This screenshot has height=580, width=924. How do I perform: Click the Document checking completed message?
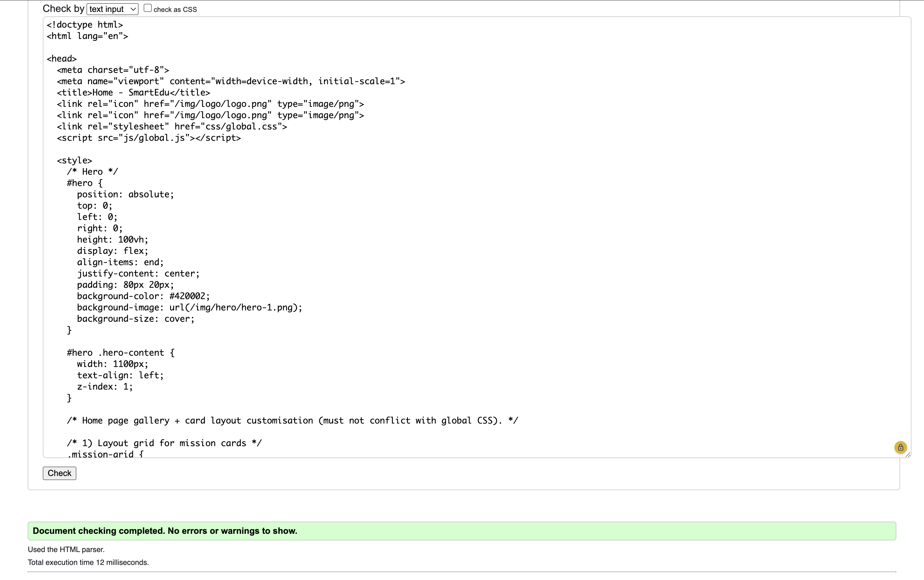[165, 531]
